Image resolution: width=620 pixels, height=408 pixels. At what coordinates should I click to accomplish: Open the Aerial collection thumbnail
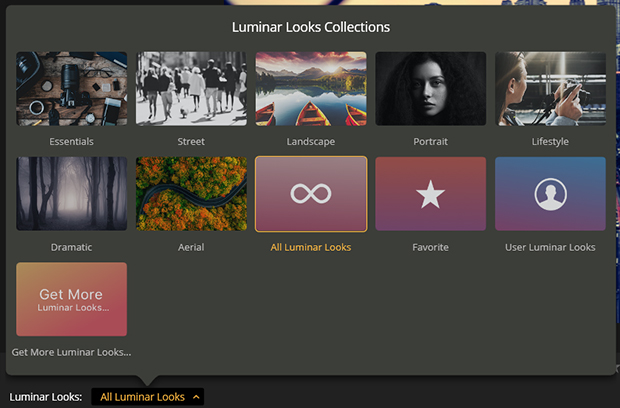(x=191, y=194)
